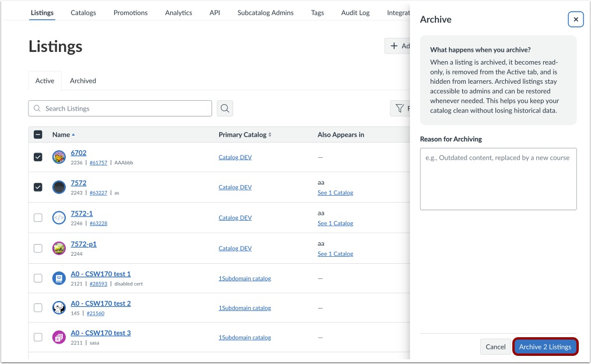Click the monitor icon for A0 - CSW170 test 1
This screenshot has height=364, width=591.
pyautogui.click(x=59, y=278)
